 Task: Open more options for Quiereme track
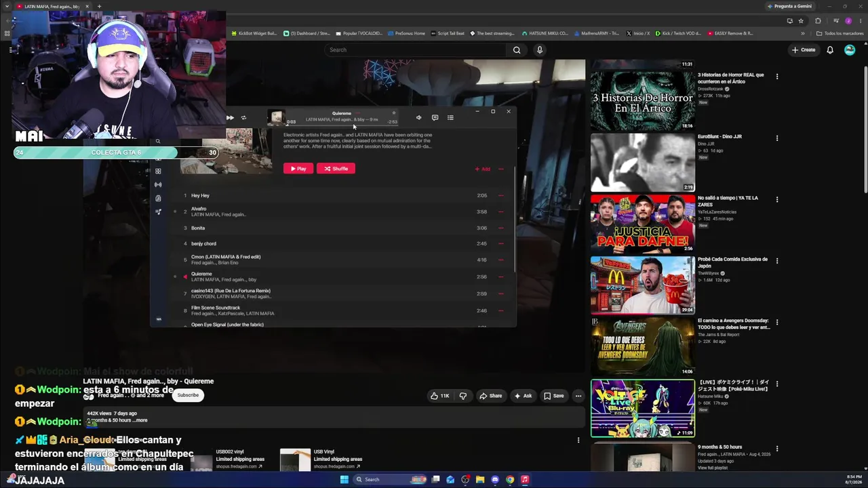(501, 277)
